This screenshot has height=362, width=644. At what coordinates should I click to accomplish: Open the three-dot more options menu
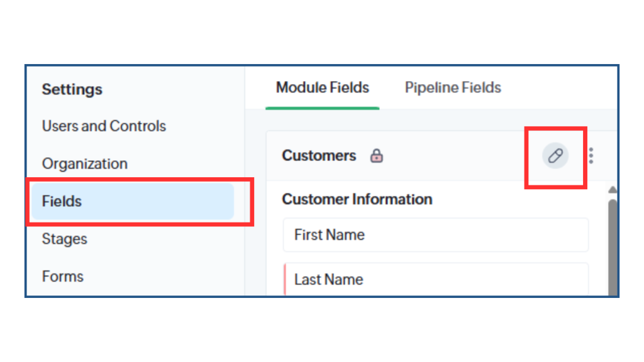(x=591, y=156)
